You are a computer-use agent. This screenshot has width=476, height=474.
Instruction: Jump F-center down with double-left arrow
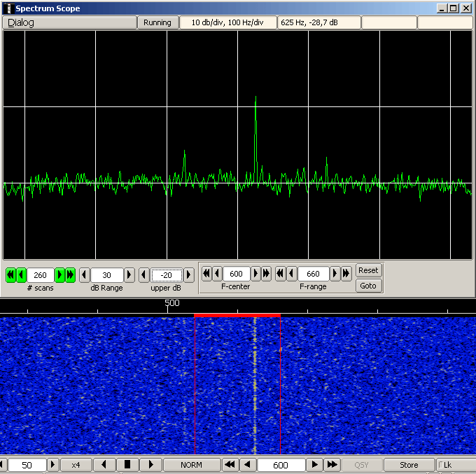pyautogui.click(x=206, y=274)
